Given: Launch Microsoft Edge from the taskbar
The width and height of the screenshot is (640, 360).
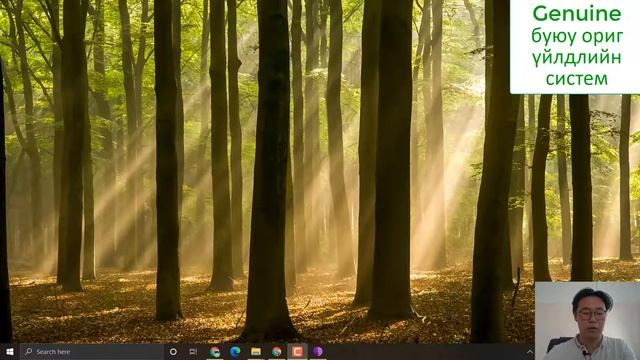Looking at the screenshot, I should click(x=235, y=352).
